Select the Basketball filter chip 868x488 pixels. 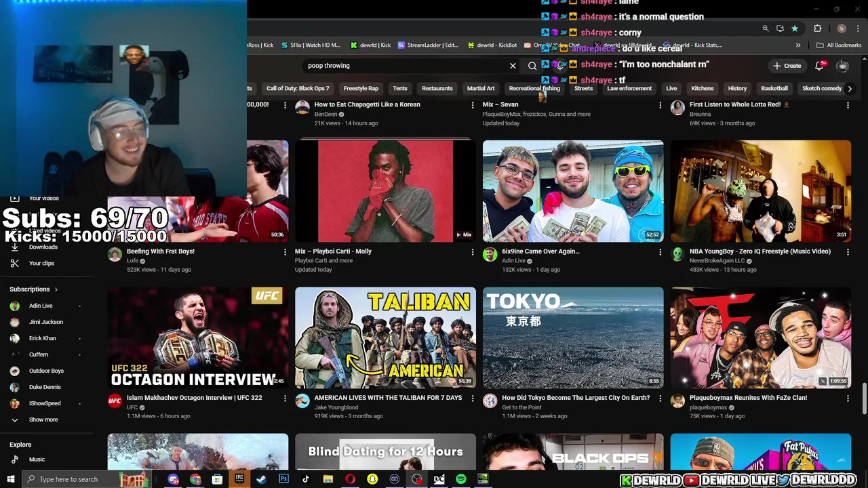coord(774,88)
